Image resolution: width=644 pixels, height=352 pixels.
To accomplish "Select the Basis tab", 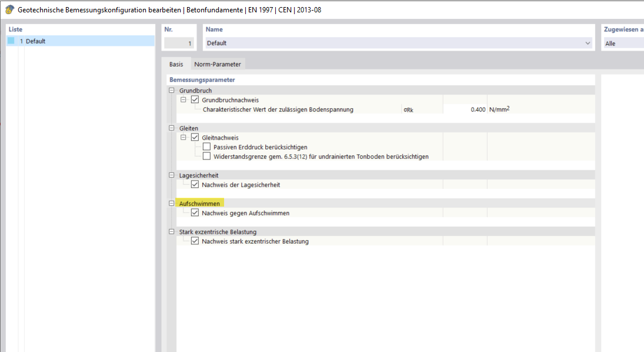I will [176, 64].
